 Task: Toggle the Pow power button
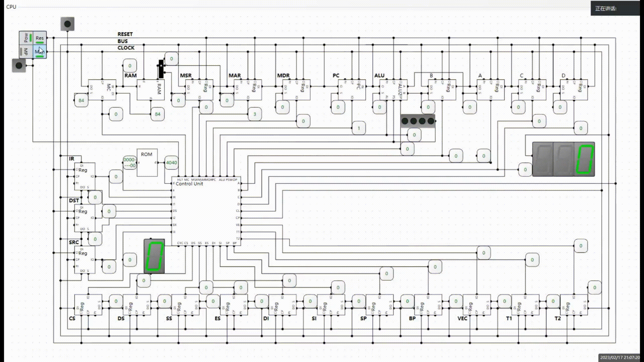coord(26,38)
